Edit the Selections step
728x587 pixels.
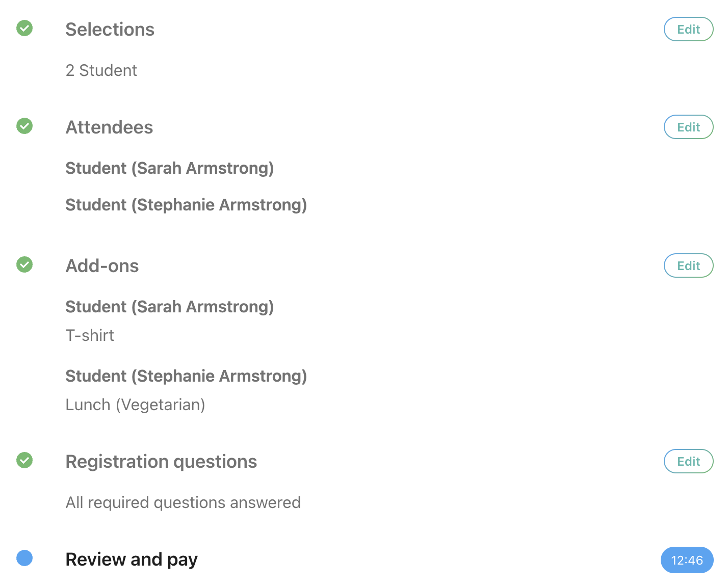[x=688, y=29]
